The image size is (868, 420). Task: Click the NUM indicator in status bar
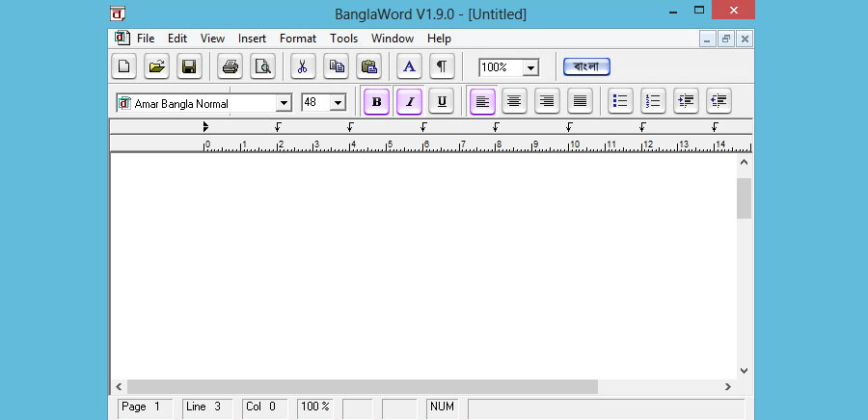pos(443,407)
